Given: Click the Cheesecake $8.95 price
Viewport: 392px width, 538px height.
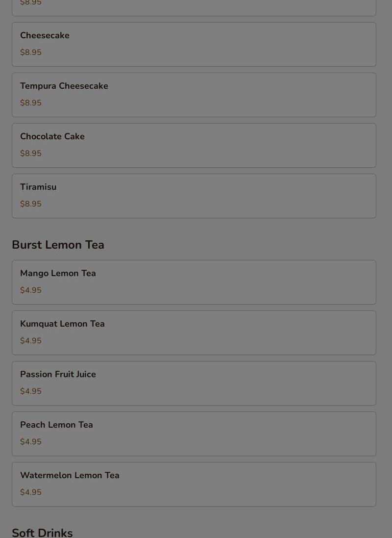Looking at the screenshot, I should coord(30,52).
